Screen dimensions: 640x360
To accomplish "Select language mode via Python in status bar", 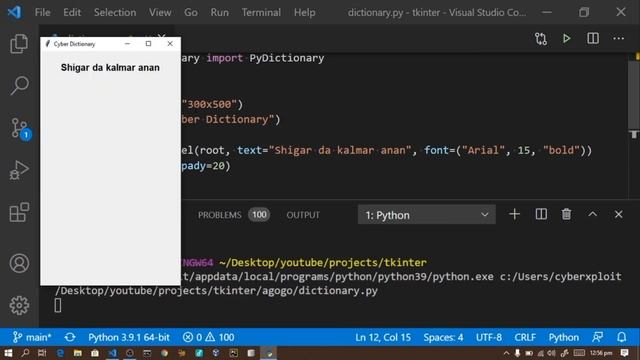I will (x=564, y=337).
